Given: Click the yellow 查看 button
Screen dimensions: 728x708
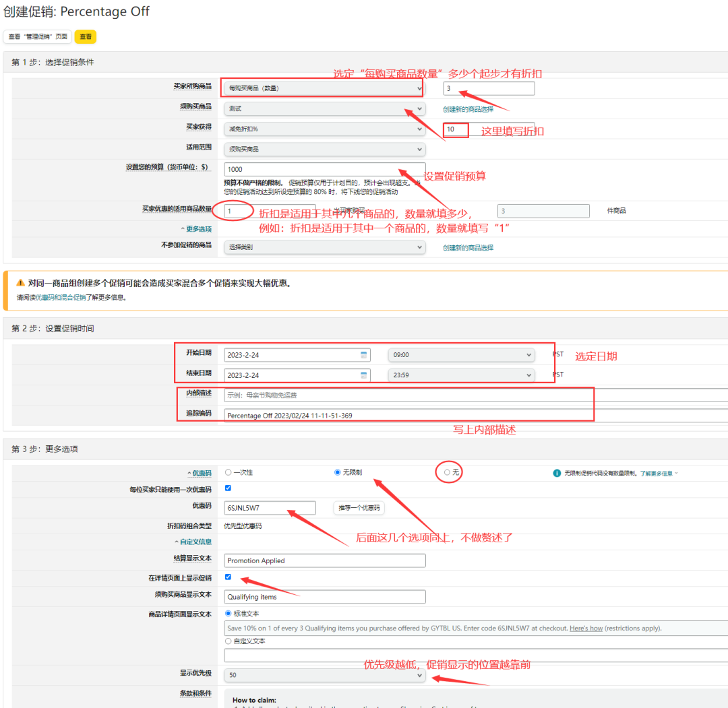Looking at the screenshot, I should (x=86, y=37).
